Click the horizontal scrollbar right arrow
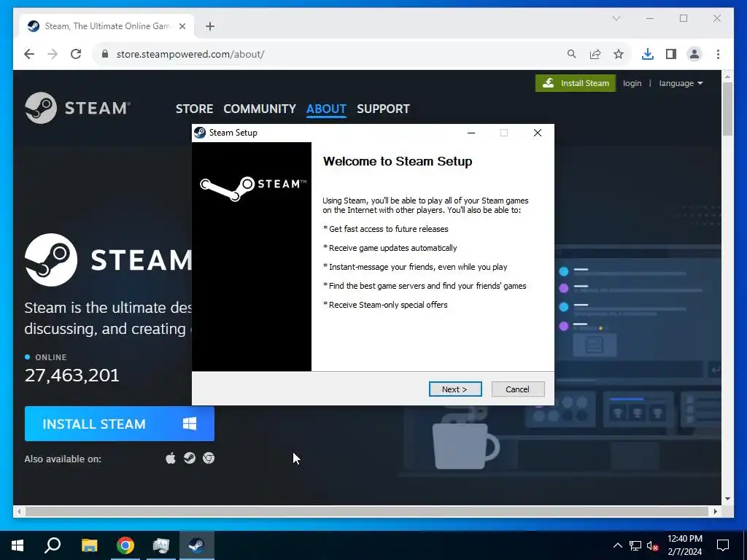The width and height of the screenshot is (747, 560). [x=715, y=511]
